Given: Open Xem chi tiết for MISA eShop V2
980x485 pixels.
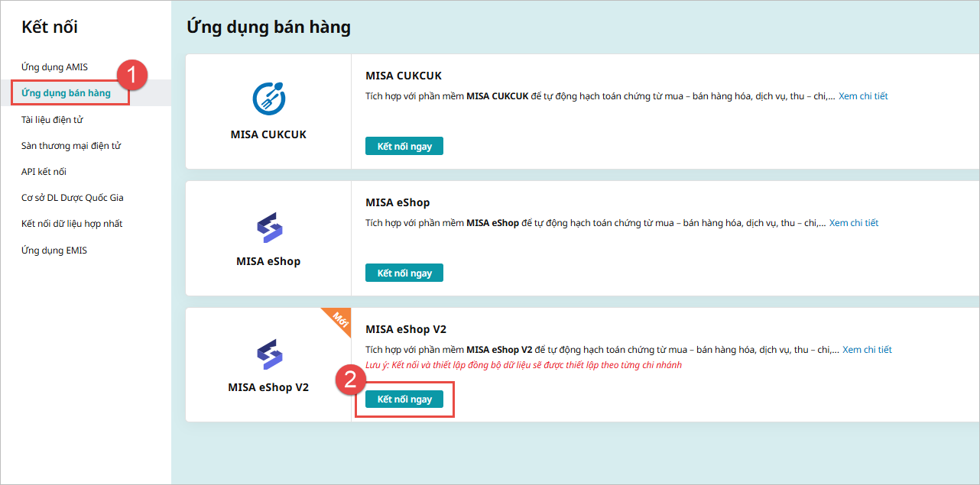Looking at the screenshot, I should pyautogui.click(x=867, y=350).
